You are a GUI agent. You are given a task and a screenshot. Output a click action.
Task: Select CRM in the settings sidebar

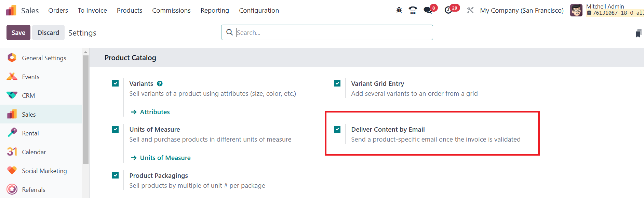28,95
